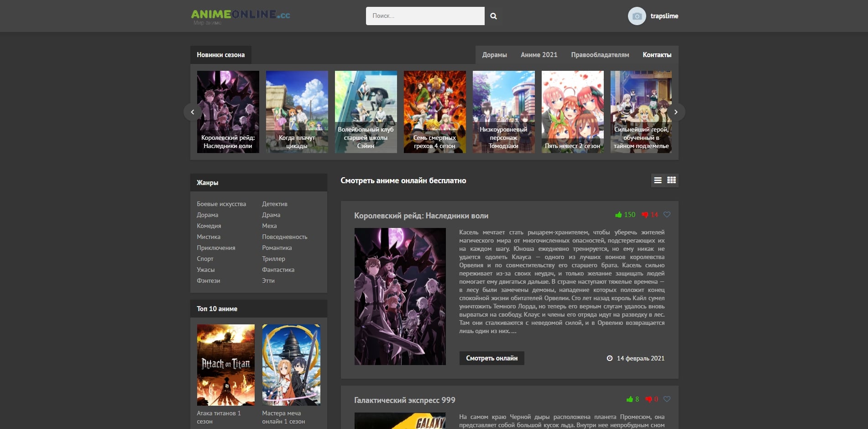The image size is (868, 429).
Task: Select the Новинки сезона tab
Action: click(221, 55)
